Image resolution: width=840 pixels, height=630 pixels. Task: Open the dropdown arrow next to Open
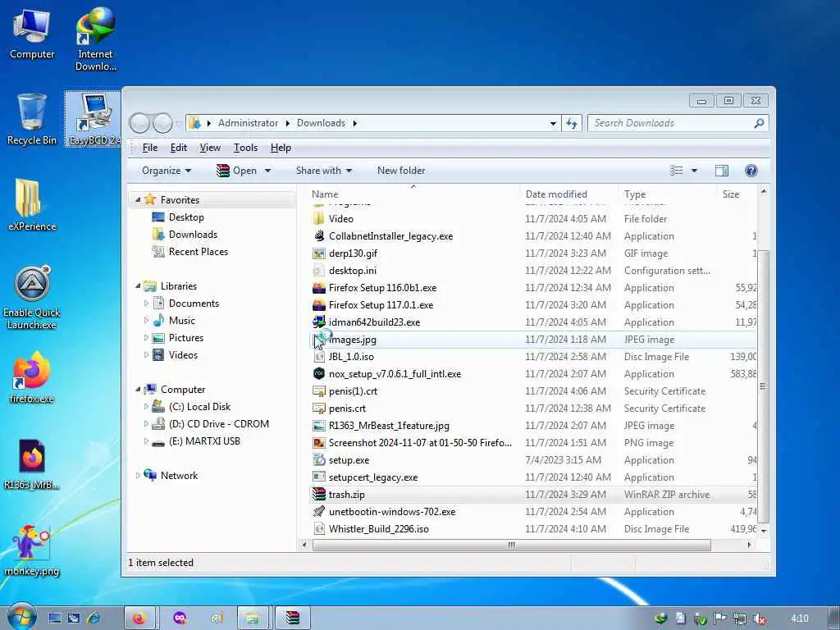[267, 171]
